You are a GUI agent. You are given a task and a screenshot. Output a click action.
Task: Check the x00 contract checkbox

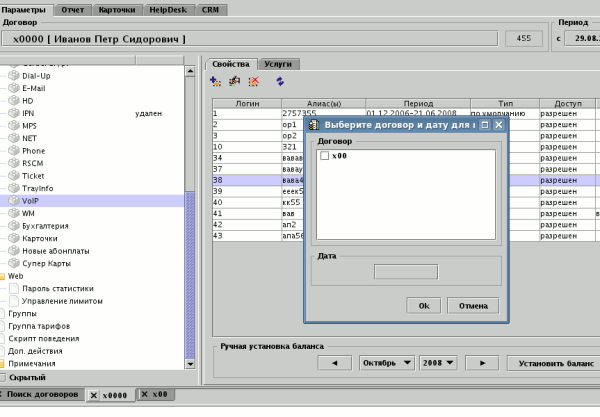pyautogui.click(x=324, y=157)
